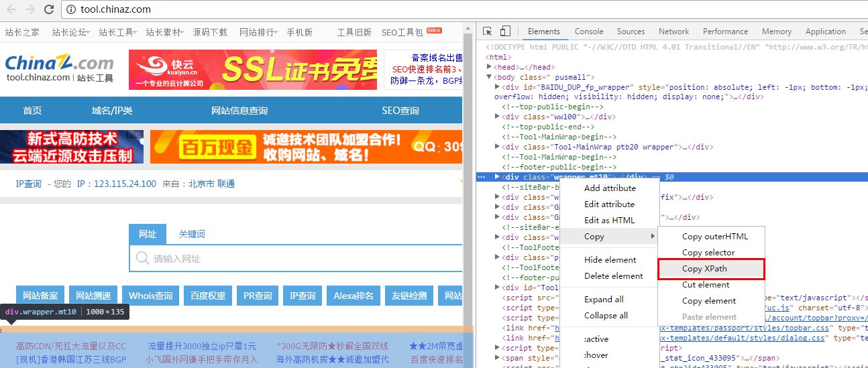Select Cut element in submenu
Image resolution: width=868 pixels, height=368 pixels.
click(x=711, y=285)
